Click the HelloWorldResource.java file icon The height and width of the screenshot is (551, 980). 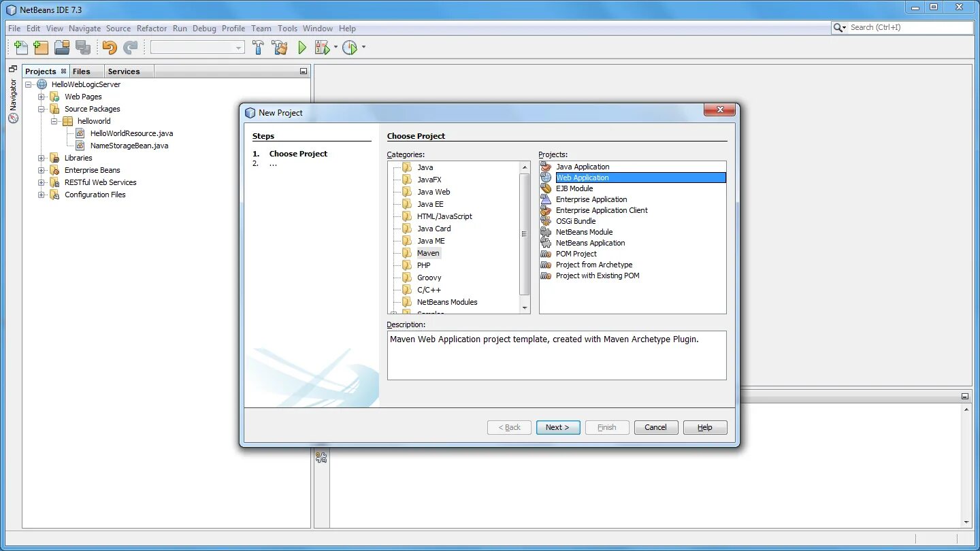click(80, 133)
